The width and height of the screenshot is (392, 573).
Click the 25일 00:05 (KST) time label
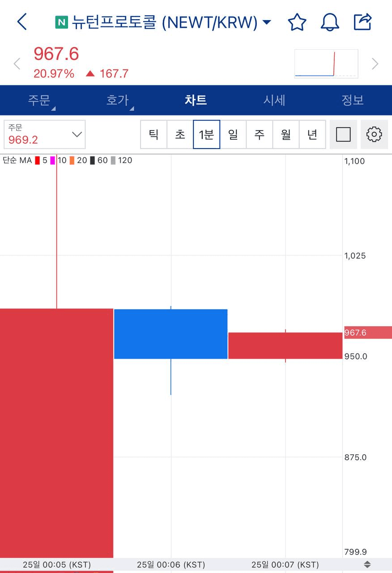[56, 564]
